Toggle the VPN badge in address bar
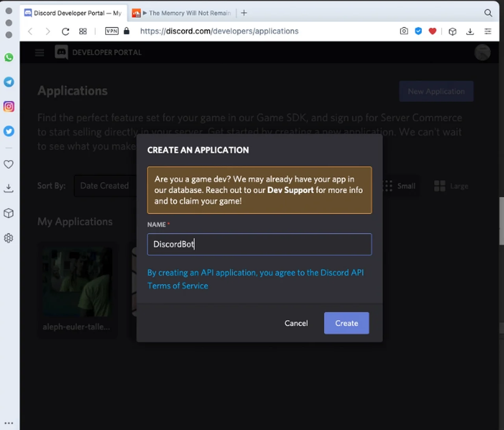This screenshot has height=430, width=504. (x=112, y=31)
